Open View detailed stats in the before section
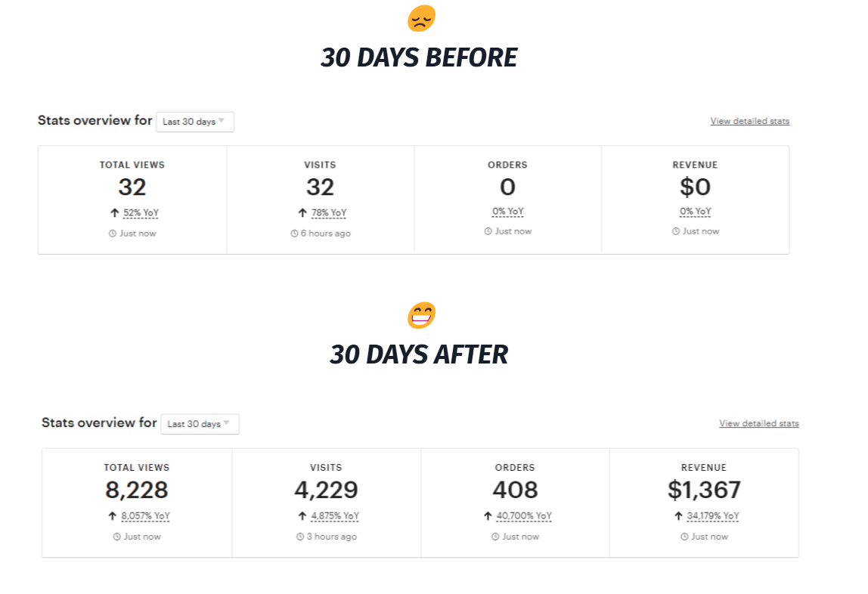This screenshot has height=594, width=868. click(749, 121)
